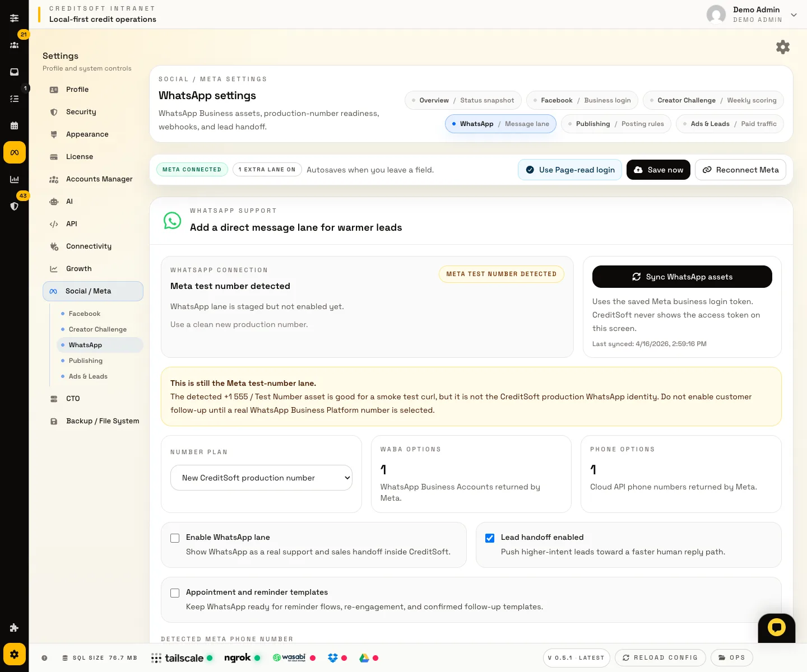Uncheck Lead handoff enabled

pyautogui.click(x=490, y=538)
